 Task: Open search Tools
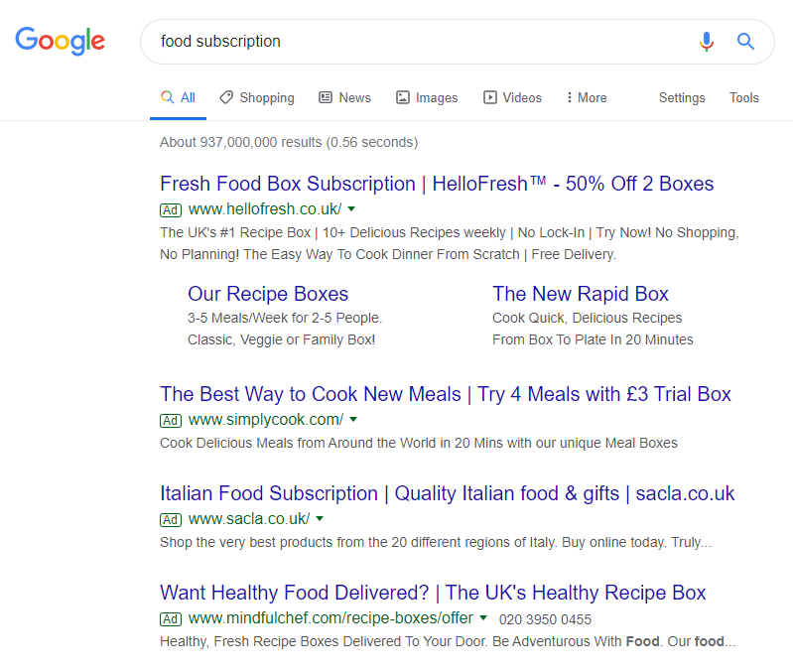click(x=744, y=97)
